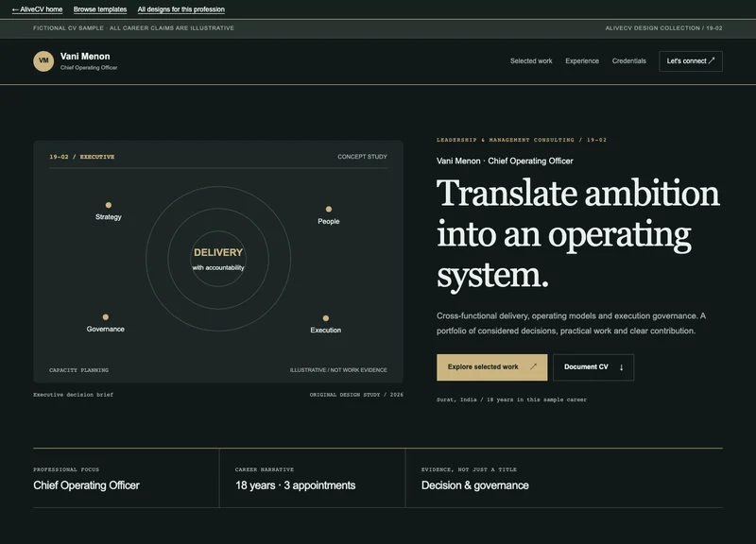756x544 pixels.
Task: Click the DELIVERY center label
Action: click(218, 252)
